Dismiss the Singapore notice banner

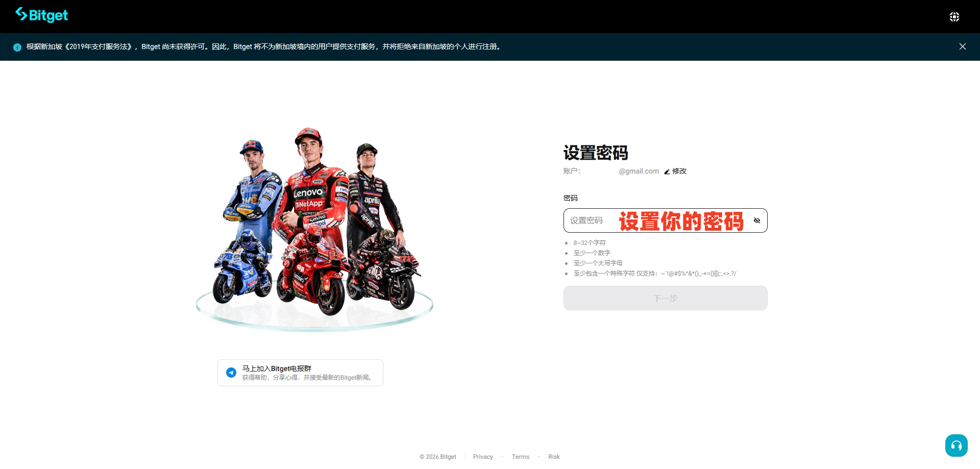pos(962,46)
